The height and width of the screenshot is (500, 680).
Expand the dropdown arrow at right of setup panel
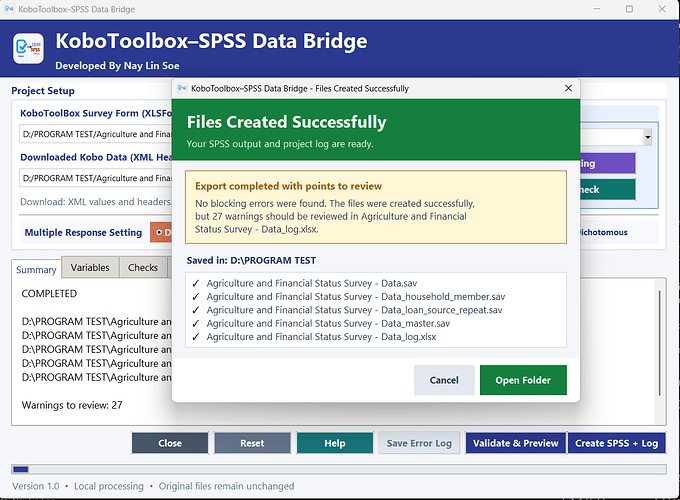(x=647, y=137)
